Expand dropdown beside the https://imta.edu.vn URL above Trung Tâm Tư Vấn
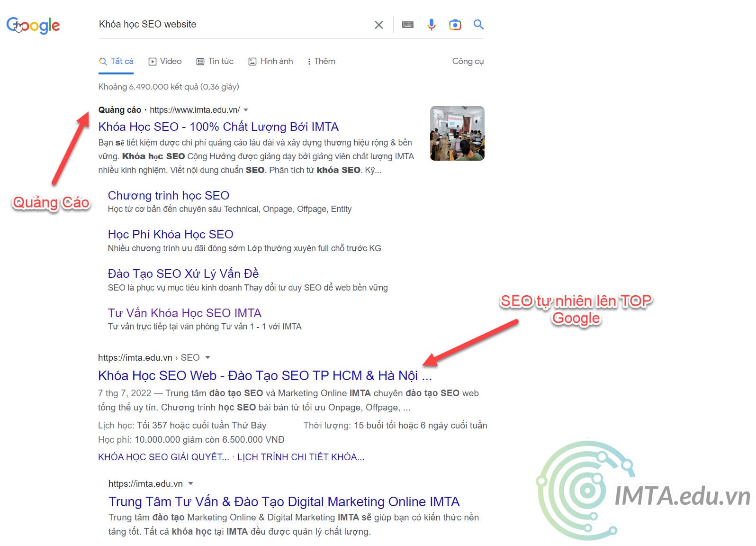The height and width of the screenshot is (546, 756). (190, 483)
